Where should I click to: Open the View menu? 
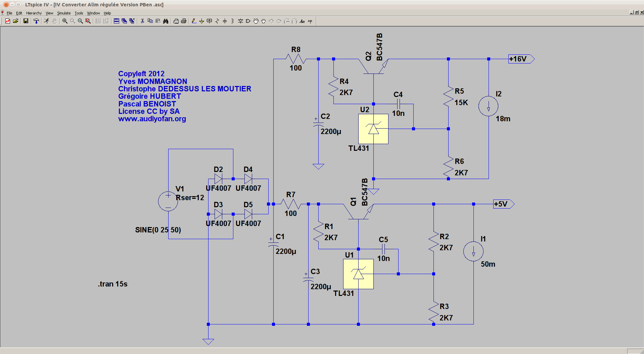(49, 13)
